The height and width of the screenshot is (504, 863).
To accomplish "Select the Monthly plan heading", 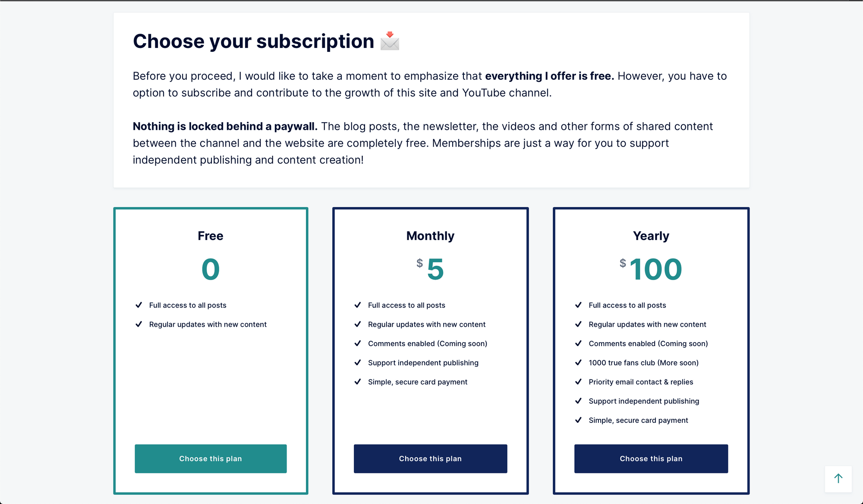I will tap(430, 236).
